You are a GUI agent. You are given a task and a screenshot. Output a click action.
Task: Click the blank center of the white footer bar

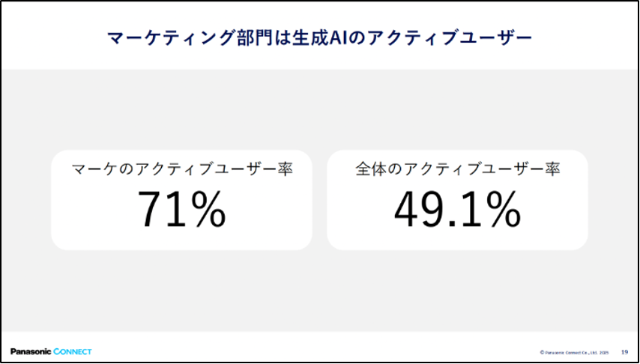click(x=314, y=351)
